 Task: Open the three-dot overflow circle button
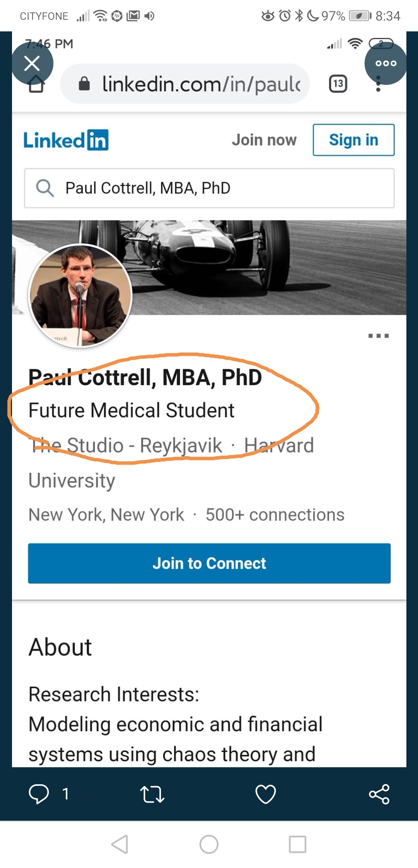[385, 63]
